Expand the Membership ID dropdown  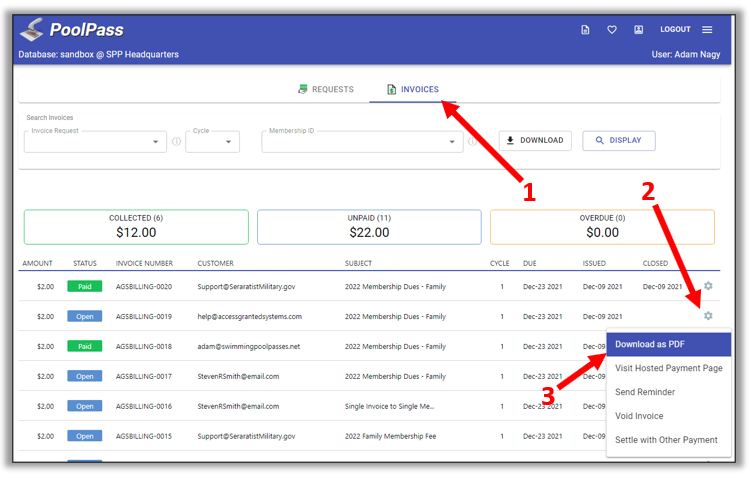[362, 142]
